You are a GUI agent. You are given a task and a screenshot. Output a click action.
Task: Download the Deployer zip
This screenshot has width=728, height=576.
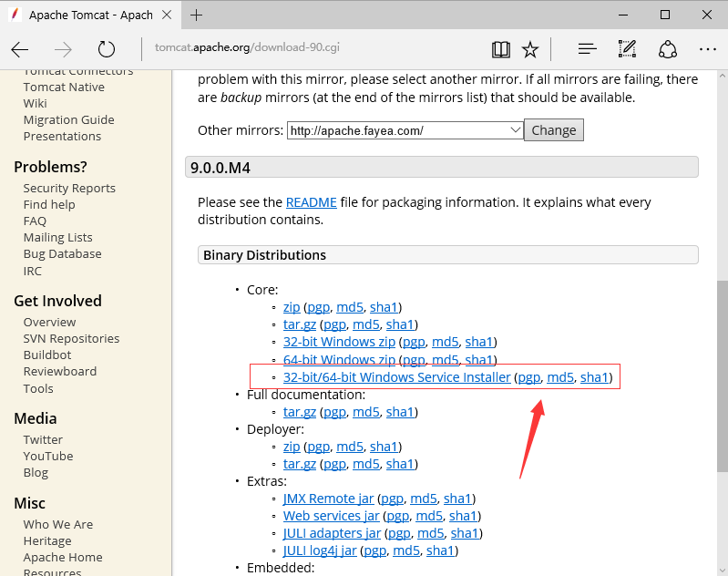(x=292, y=447)
